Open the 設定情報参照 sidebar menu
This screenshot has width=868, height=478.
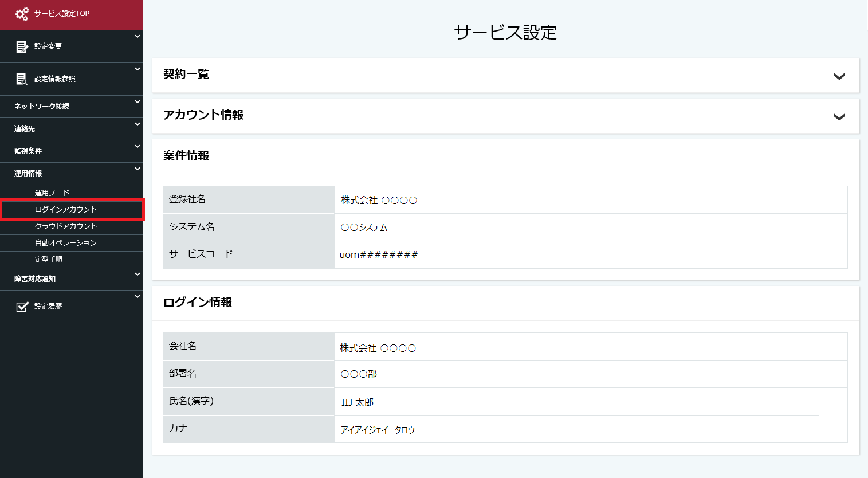[72, 79]
